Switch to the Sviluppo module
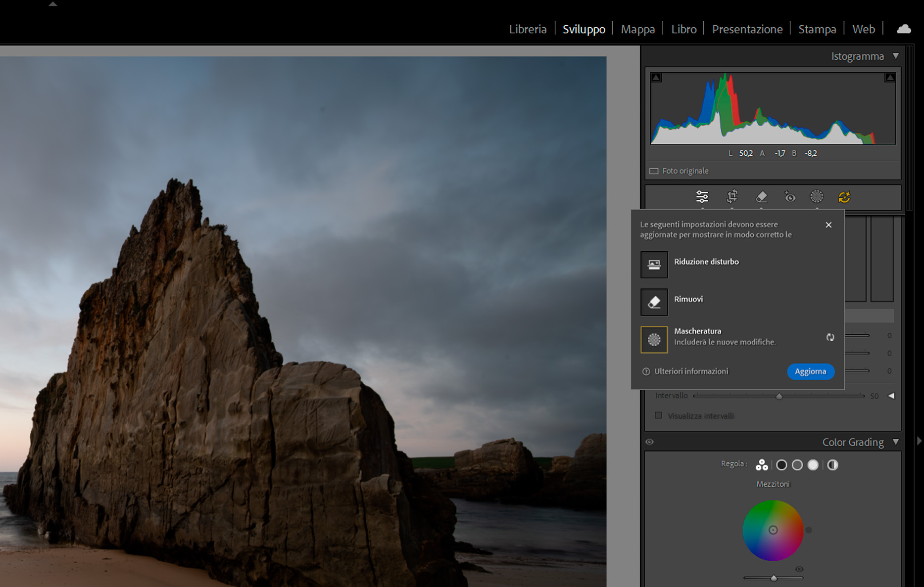This screenshot has height=587, width=924. tap(584, 29)
